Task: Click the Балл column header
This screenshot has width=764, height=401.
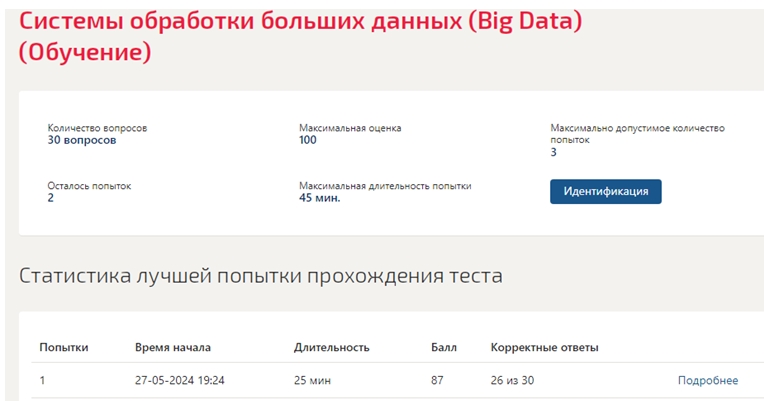Action: (x=443, y=347)
